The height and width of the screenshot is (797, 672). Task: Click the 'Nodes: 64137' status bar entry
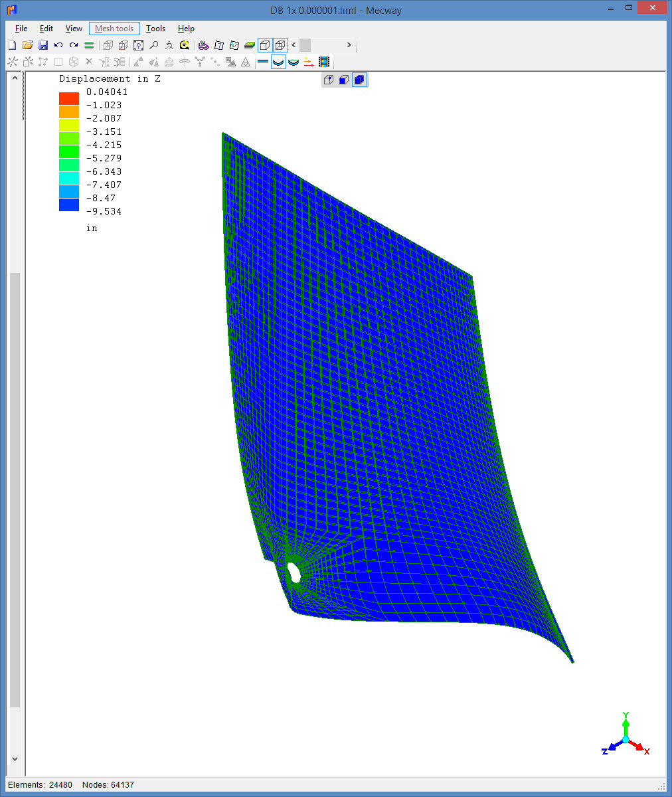point(108,785)
